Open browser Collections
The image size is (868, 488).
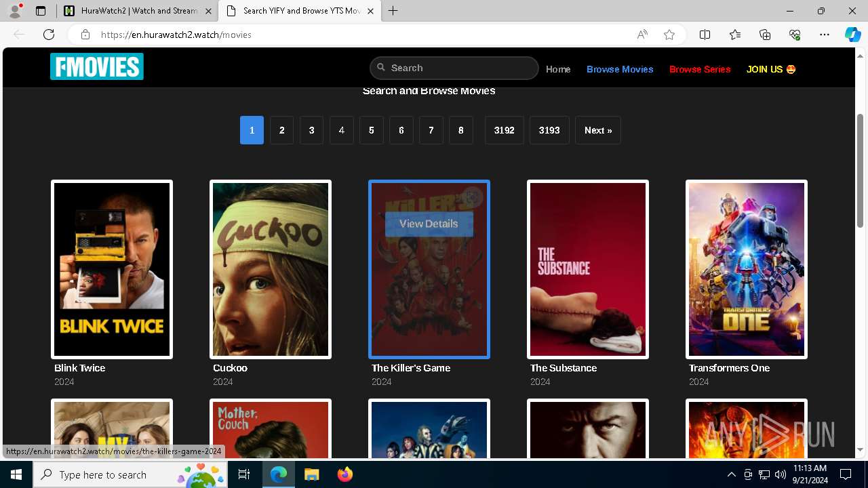pos(765,35)
